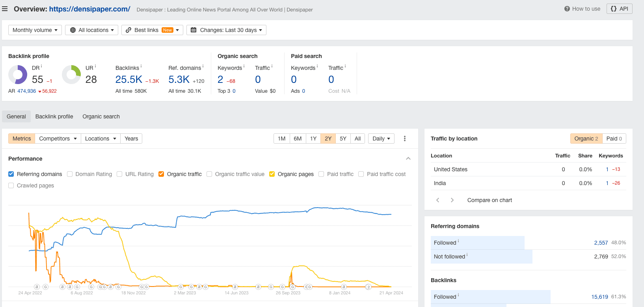Viewport: 644px width, 307px height.
Task: Click the Backlinks info icon
Action: coord(141,66)
